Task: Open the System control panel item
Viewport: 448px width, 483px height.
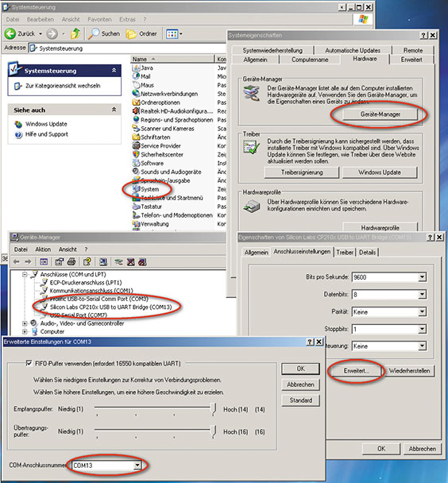Action: click(145, 189)
